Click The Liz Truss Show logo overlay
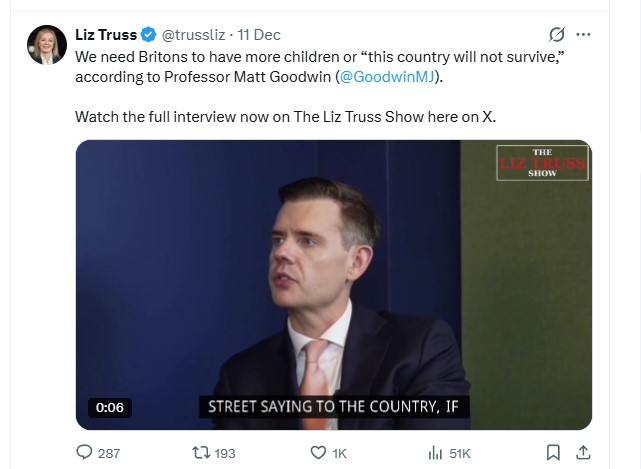The width and height of the screenshot is (641, 469). pos(542,163)
